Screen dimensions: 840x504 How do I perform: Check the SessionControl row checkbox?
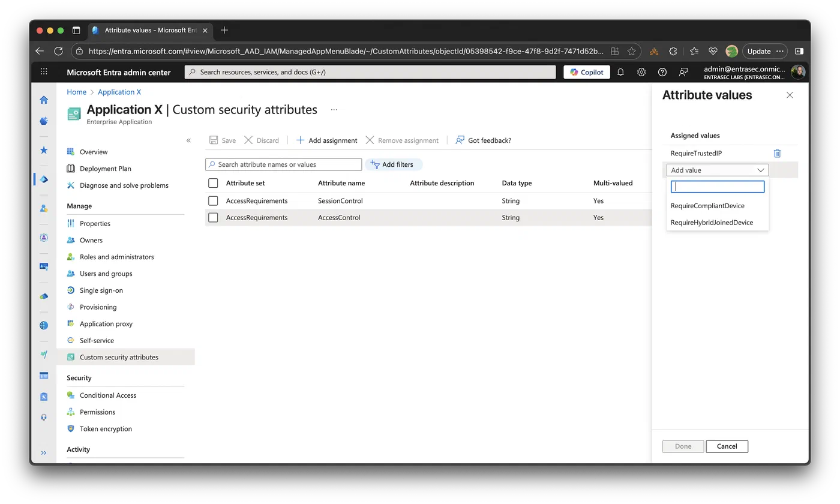coord(213,200)
